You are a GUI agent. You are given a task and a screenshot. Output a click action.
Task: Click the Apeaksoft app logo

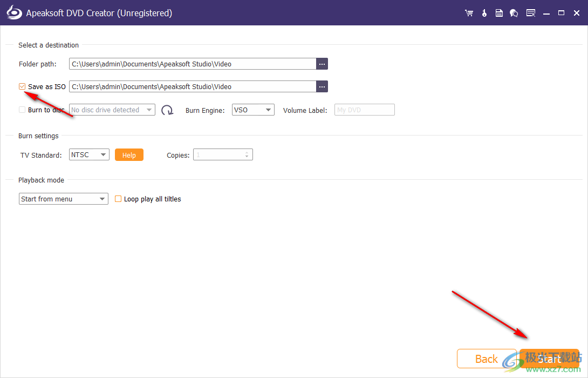14,13
